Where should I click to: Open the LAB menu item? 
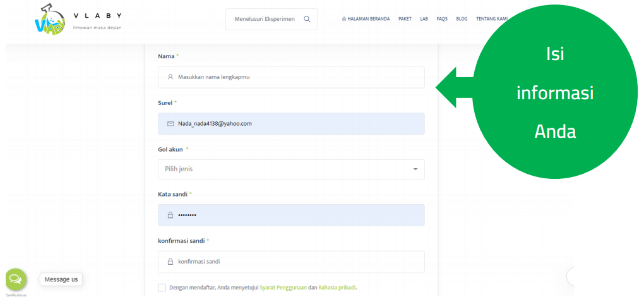[424, 19]
